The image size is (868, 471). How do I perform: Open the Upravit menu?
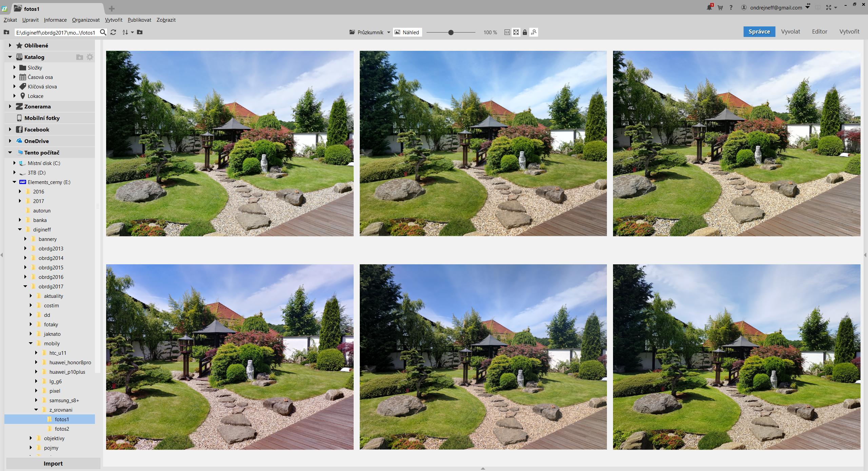tap(31, 20)
